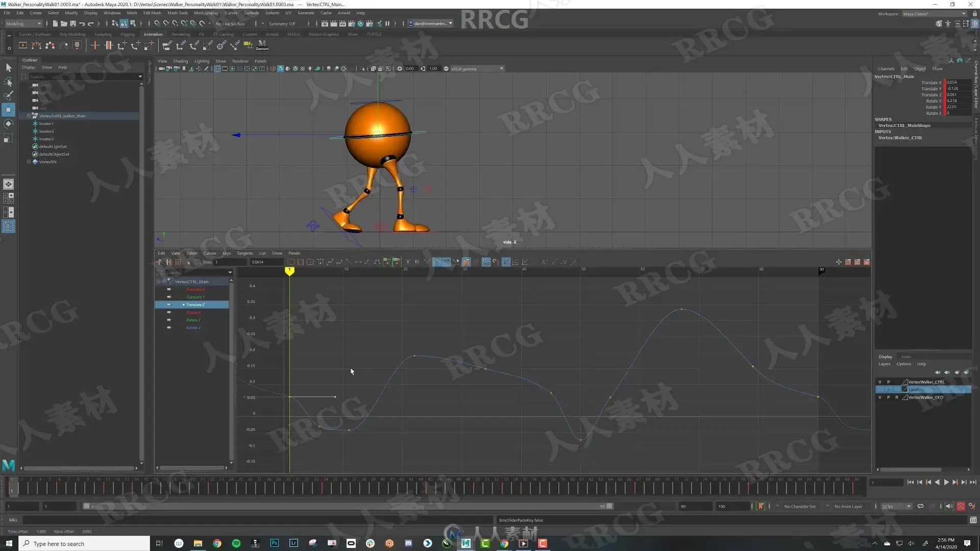
Task: Expand the VertexRN node in Outliner
Action: (29, 162)
